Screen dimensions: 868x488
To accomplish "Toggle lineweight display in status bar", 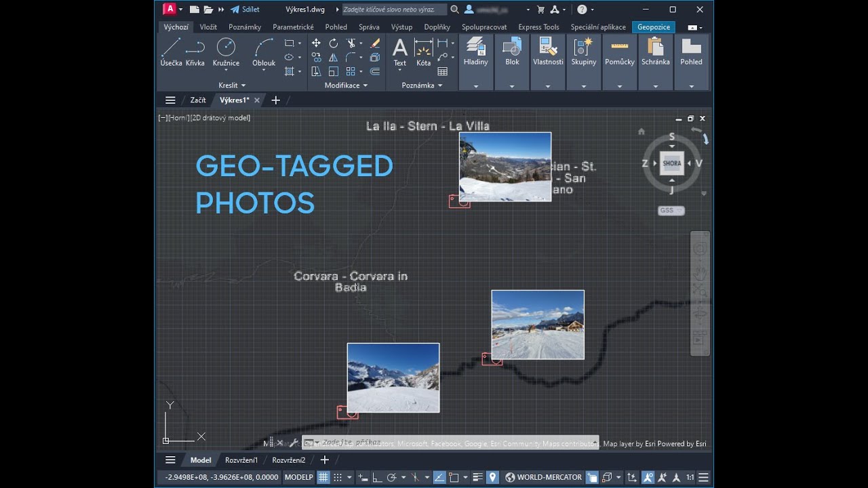I will click(478, 477).
